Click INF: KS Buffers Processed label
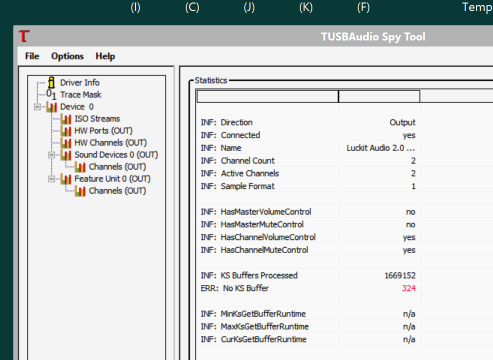The height and width of the screenshot is (360, 493). point(249,275)
